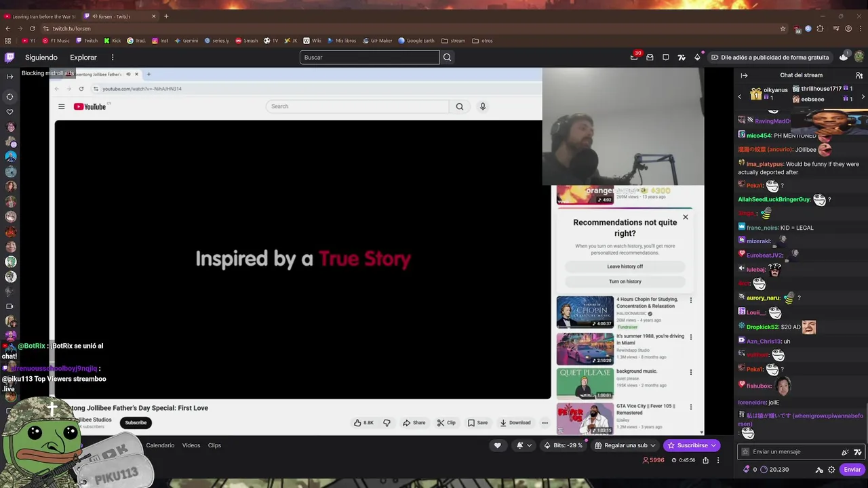Click the 7TV icon in Twitch top bar
Image resolution: width=868 pixels, height=488 pixels.
point(682,58)
